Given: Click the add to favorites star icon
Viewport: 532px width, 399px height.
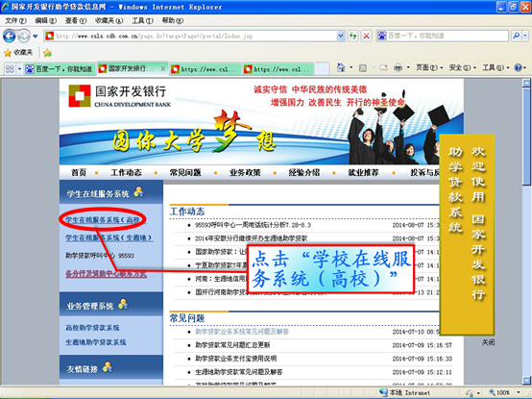Looking at the screenshot, I should 47,53.
